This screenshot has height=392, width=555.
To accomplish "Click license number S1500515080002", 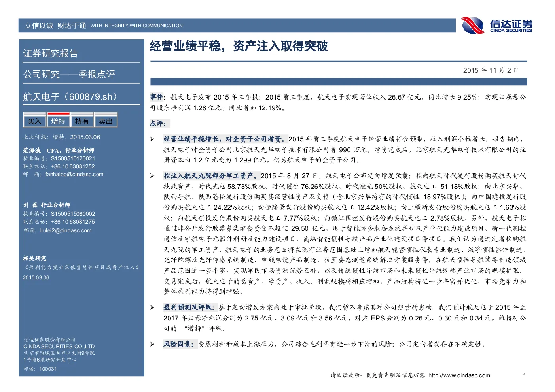I will 73,214.
